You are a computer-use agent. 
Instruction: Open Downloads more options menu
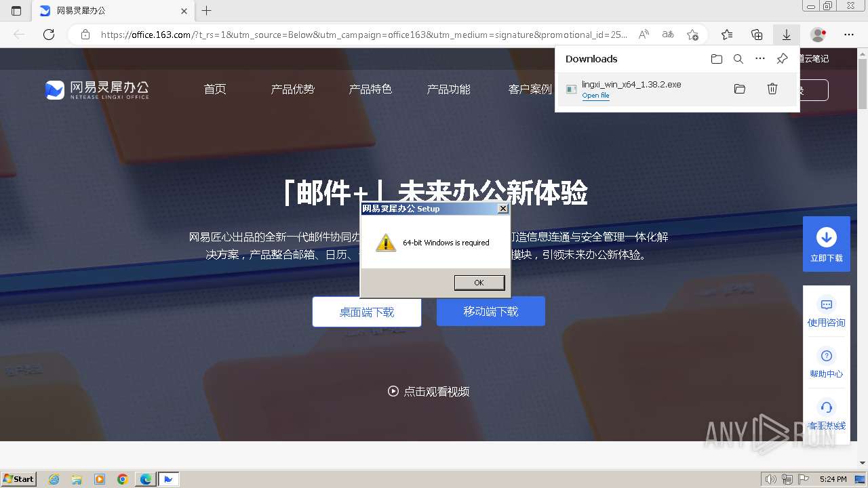point(760,59)
